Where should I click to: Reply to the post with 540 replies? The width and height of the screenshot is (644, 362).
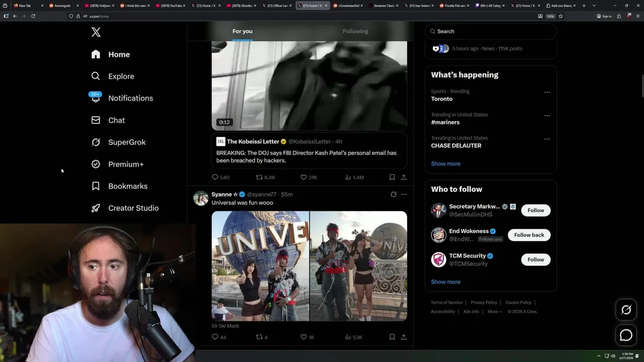click(220, 177)
